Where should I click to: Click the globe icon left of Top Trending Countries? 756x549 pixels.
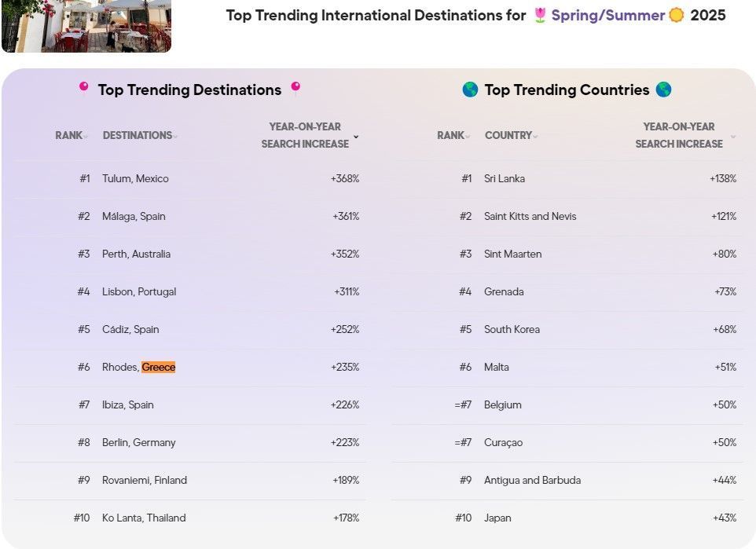click(470, 90)
